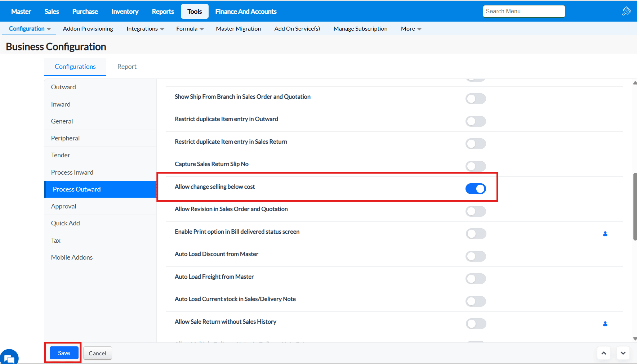
Task: Select Approval in the configuration sidebar
Action: (x=64, y=206)
